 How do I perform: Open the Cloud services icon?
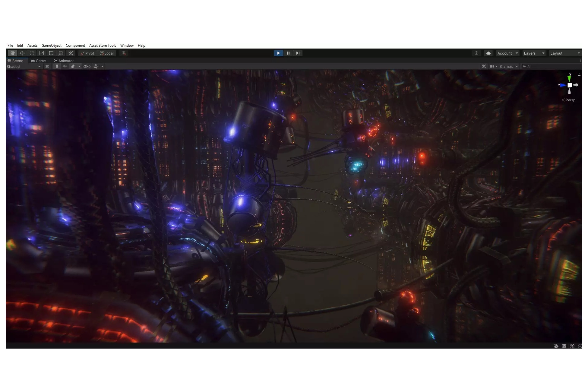[x=488, y=53]
